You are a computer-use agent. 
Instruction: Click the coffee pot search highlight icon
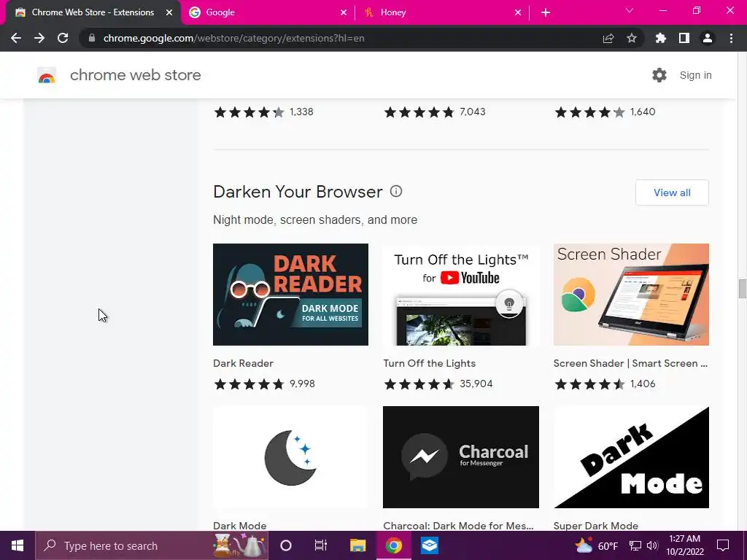pyautogui.click(x=239, y=545)
